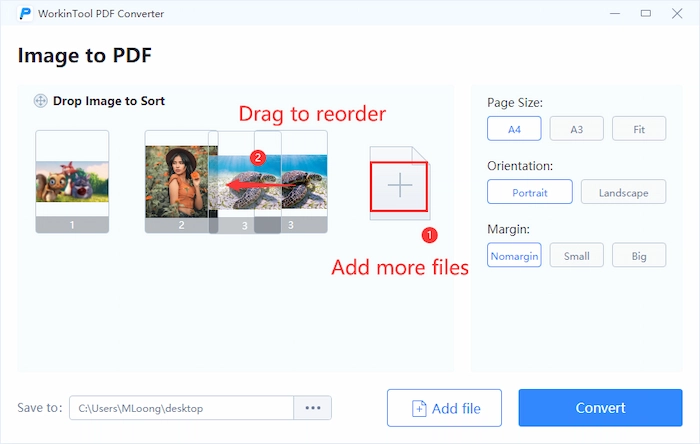
Task: Open the hamburger menu in title bar
Action: click(580, 13)
